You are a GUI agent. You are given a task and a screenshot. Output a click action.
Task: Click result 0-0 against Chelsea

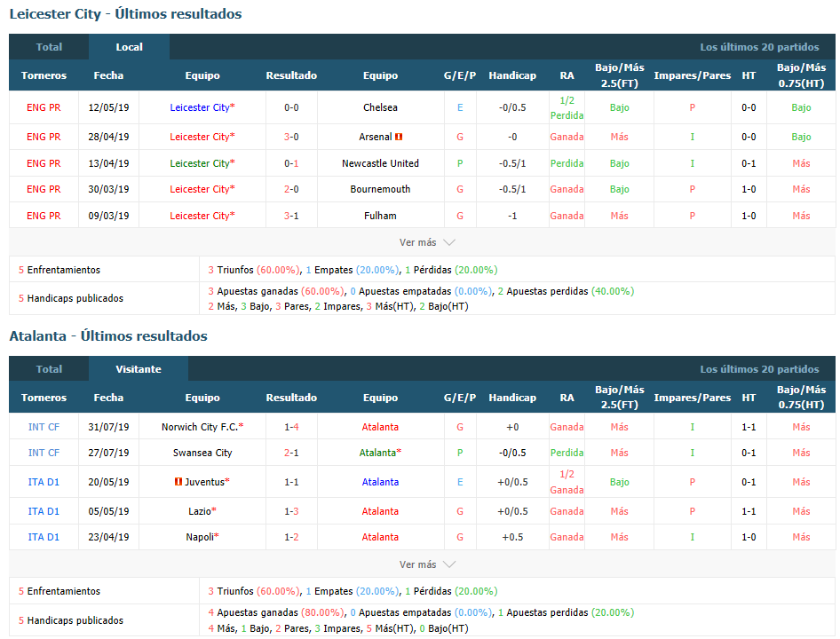[291, 107]
